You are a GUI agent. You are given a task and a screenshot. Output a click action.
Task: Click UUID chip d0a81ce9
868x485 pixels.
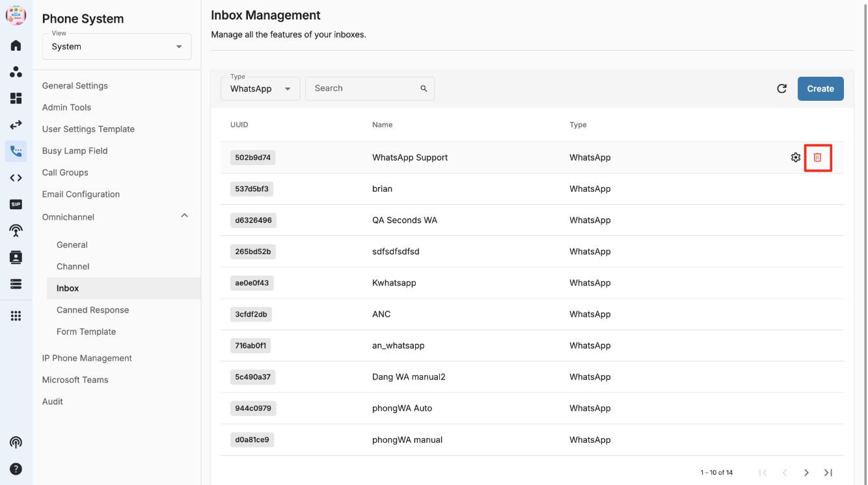252,439
